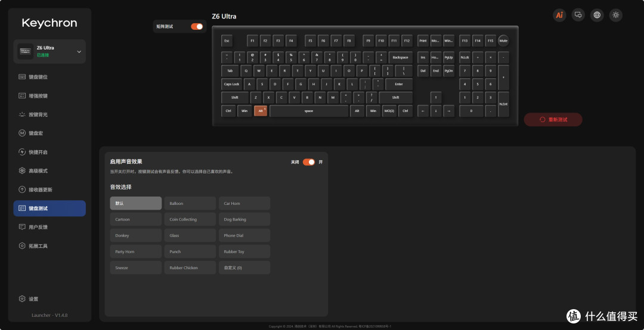Select the Balloon sound effect
The height and width of the screenshot is (330, 644).
(x=190, y=203)
